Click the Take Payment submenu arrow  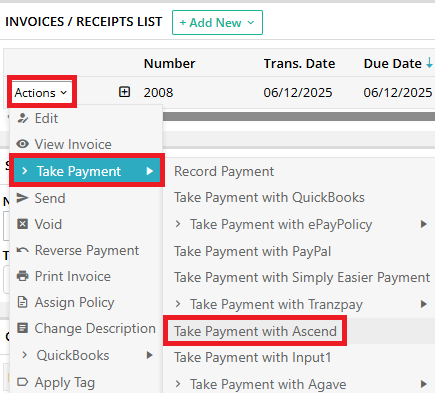click(150, 171)
